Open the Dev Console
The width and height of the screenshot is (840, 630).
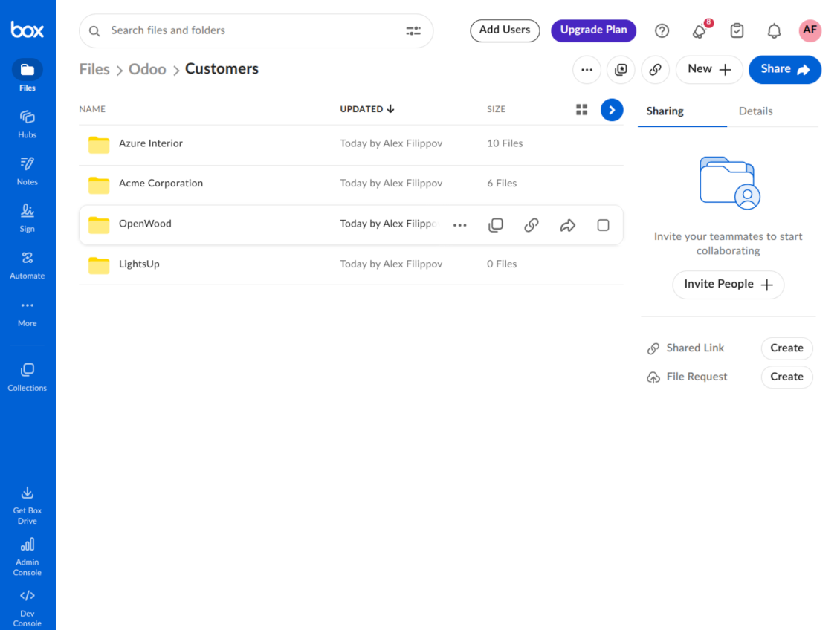(x=28, y=608)
